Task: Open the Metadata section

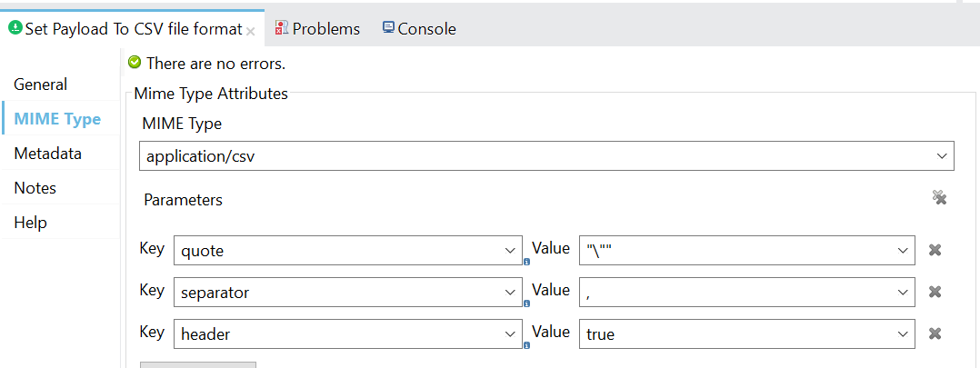Action: coord(47,154)
